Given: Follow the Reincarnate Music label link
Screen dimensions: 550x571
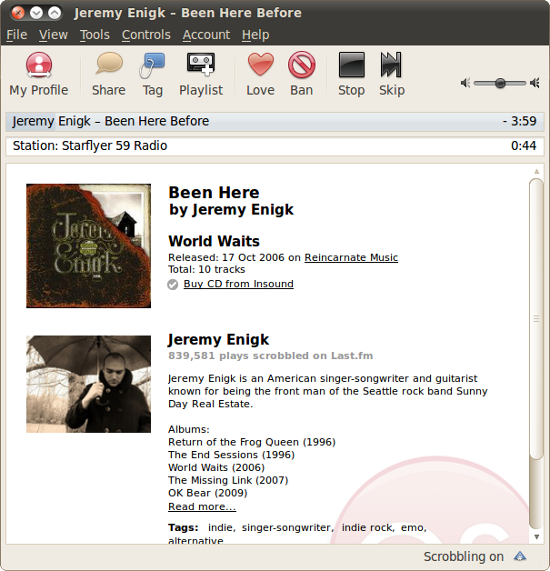Looking at the screenshot, I should [351, 257].
